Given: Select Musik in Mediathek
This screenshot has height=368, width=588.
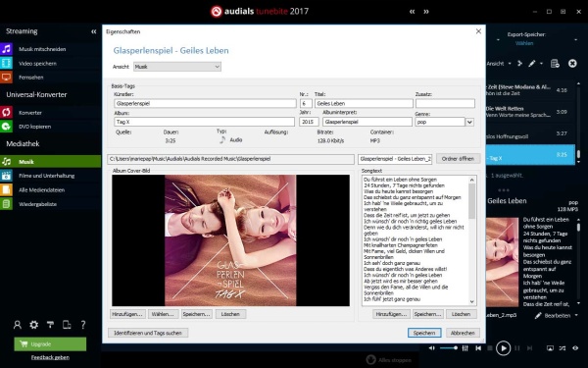Looking at the screenshot, I should 50,162.
